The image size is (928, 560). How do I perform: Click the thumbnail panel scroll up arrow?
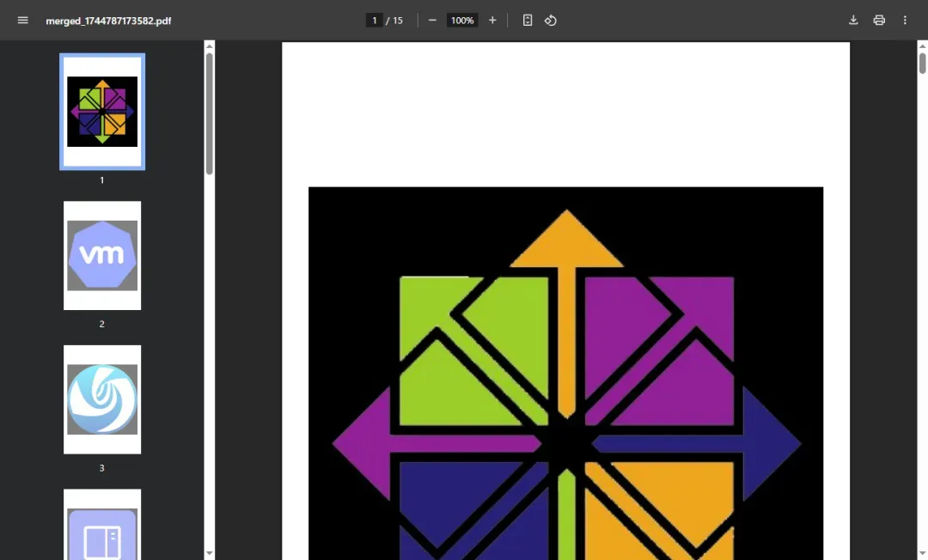pos(209,46)
